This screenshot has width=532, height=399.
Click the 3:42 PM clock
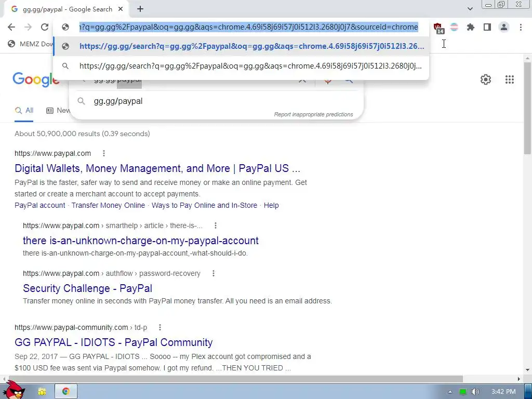[503, 392]
